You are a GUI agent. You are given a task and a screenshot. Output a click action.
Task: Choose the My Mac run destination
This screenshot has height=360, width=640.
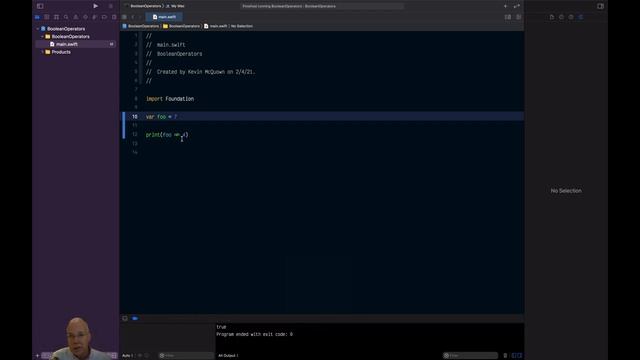175,6
